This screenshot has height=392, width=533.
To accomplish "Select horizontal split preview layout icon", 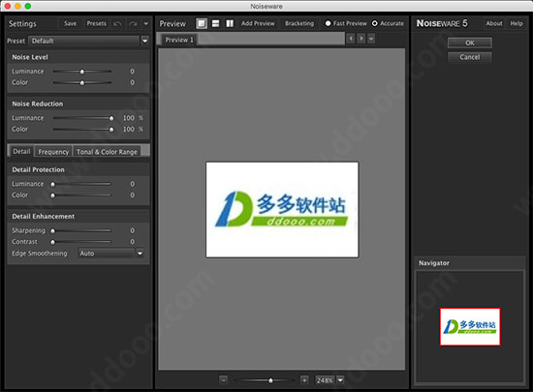I will [x=215, y=23].
